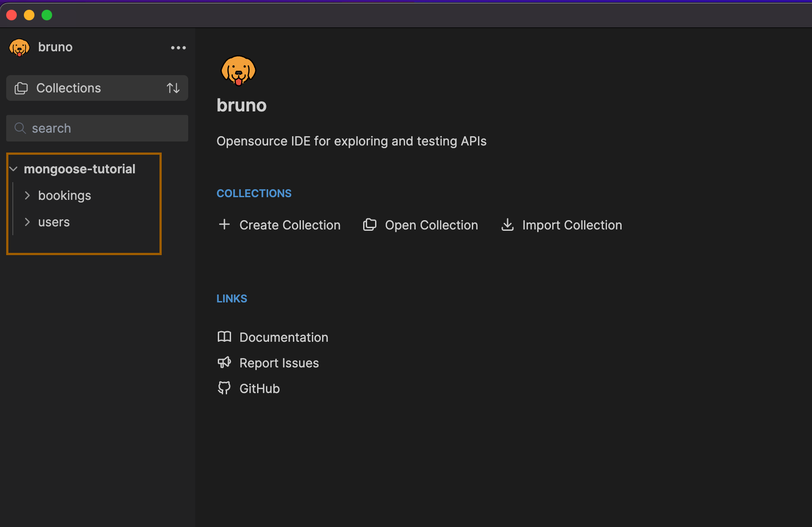Click the Collections label in sidebar header
Image resolution: width=812 pixels, height=527 pixels.
click(x=68, y=88)
